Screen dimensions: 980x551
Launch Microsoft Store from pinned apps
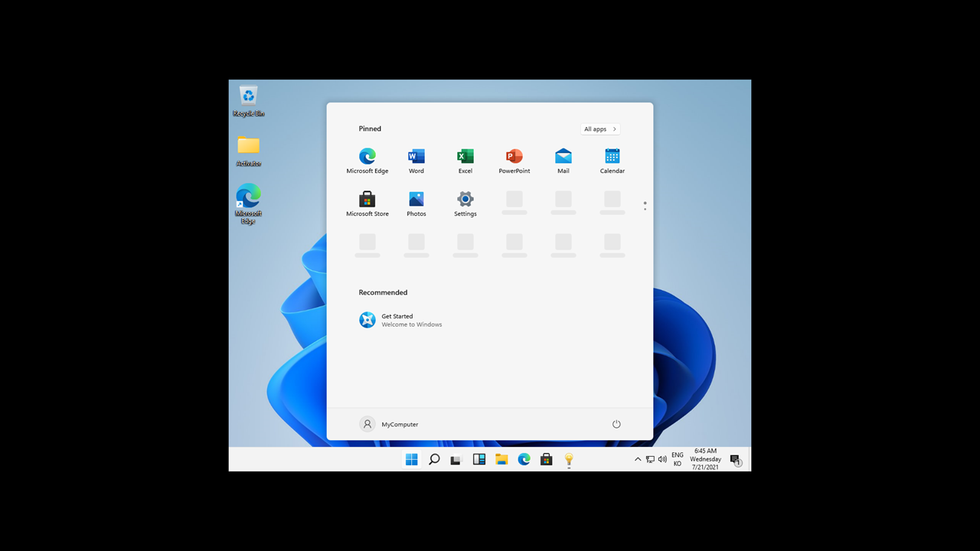click(x=367, y=204)
